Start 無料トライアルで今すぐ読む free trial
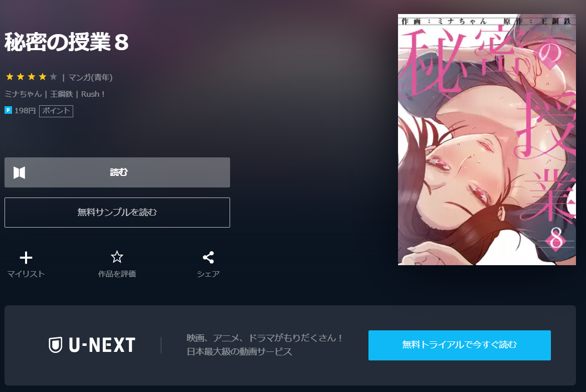The height and width of the screenshot is (392, 586). point(459,345)
